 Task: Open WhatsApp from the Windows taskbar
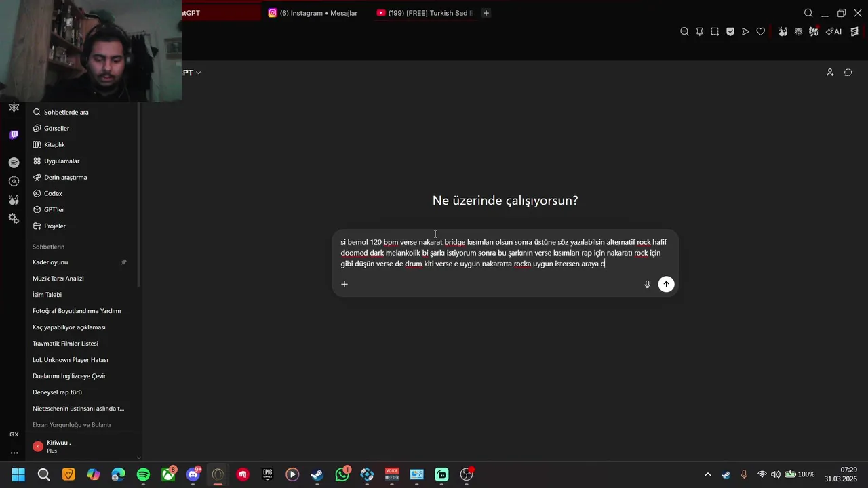pos(342,474)
